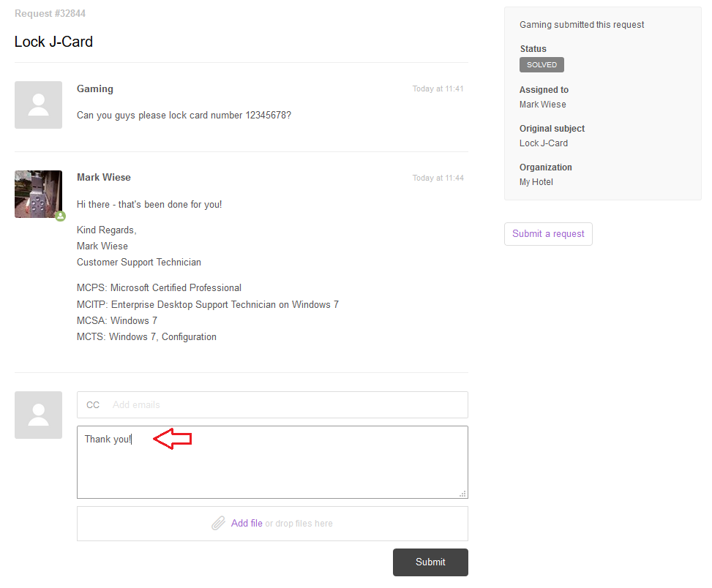Click the paperclip attachment icon
The width and height of the screenshot is (712, 588).
point(218,523)
